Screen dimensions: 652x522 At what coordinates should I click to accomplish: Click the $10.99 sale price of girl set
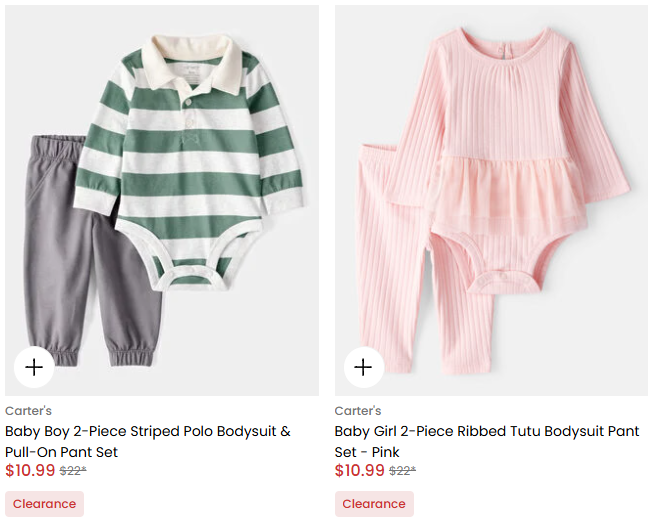[x=360, y=470]
